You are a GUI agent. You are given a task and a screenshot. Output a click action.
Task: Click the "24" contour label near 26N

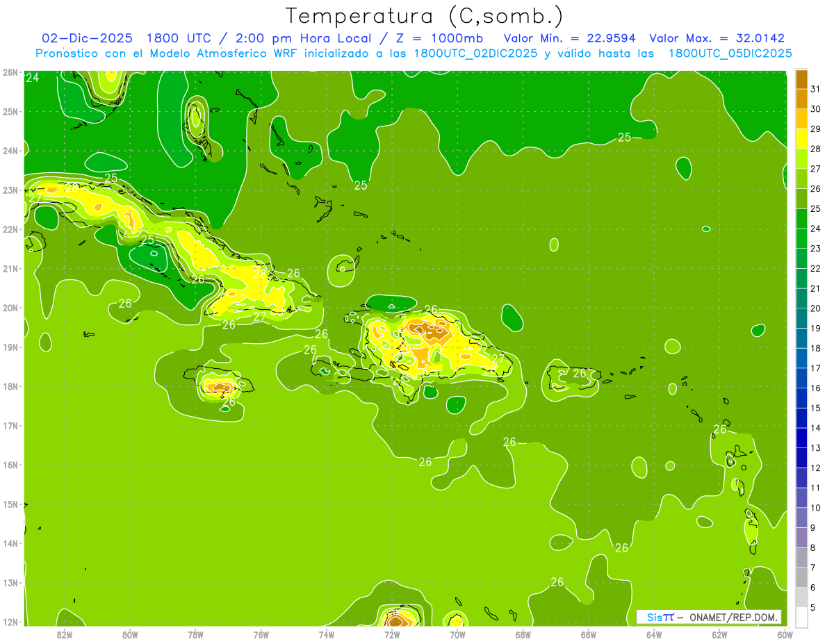pyautogui.click(x=33, y=78)
